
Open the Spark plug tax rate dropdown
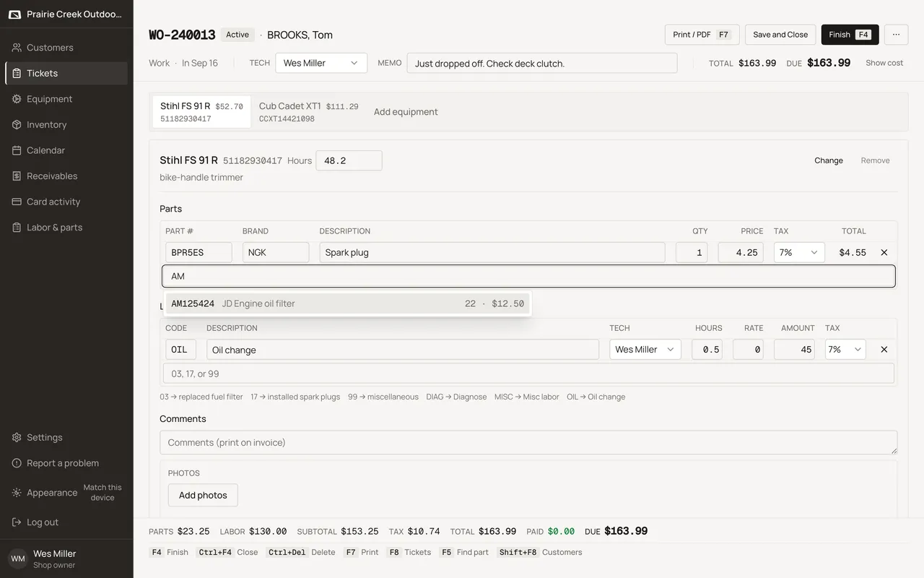tap(799, 252)
